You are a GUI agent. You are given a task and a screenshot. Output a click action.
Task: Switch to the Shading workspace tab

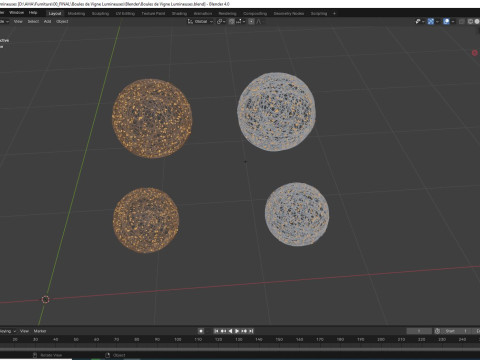(x=179, y=14)
